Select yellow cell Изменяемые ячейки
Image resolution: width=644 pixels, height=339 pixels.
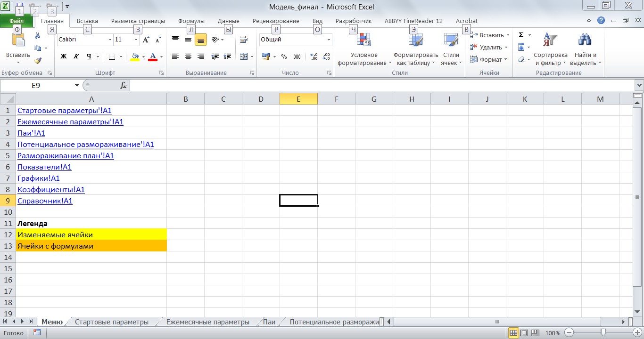click(x=91, y=234)
